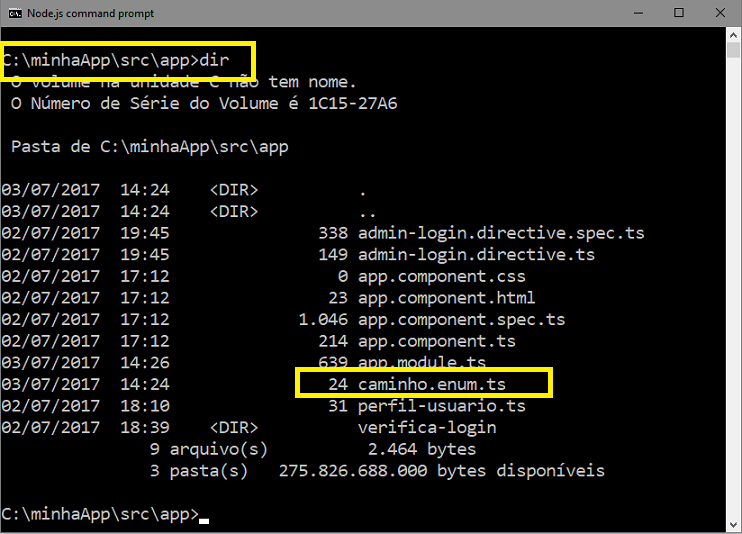Click the app.component.css filename
742x534 pixels.
[x=442, y=276]
